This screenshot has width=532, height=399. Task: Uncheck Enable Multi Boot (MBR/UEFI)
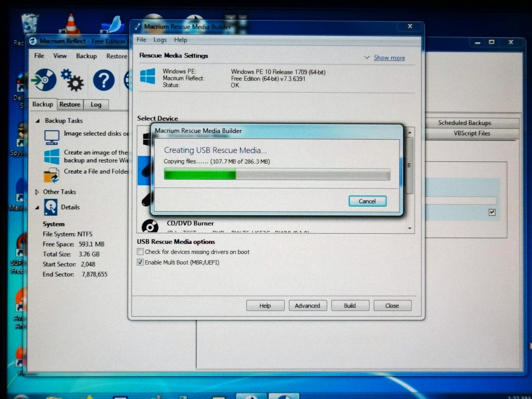140,262
